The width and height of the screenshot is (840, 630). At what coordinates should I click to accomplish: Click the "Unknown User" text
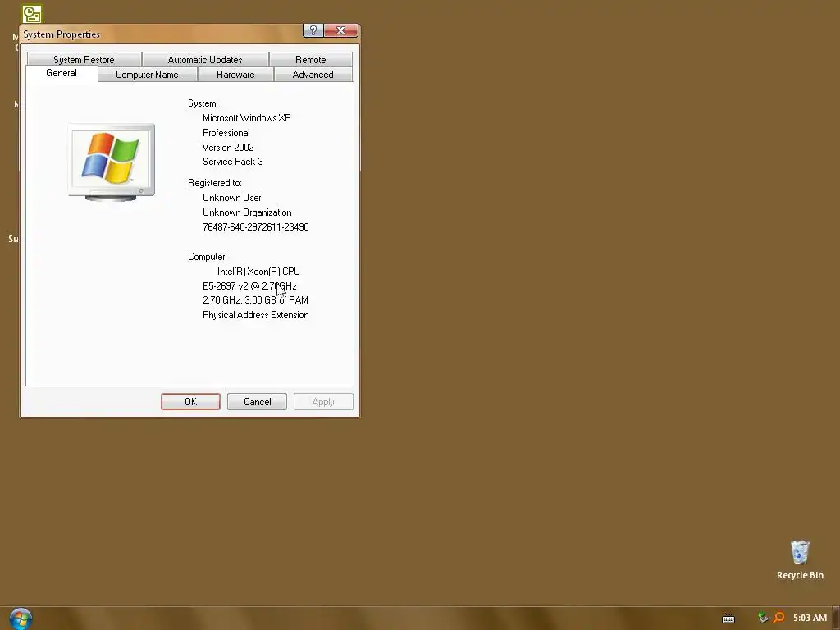click(232, 198)
